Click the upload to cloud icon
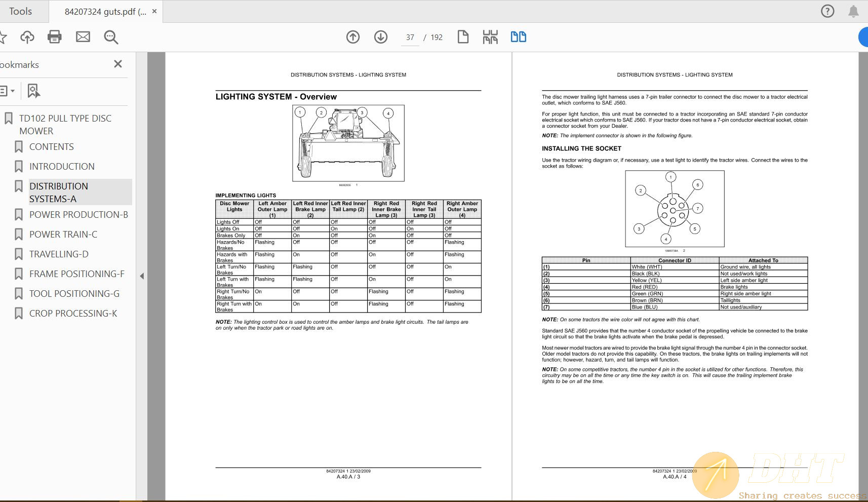 coord(27,36)
